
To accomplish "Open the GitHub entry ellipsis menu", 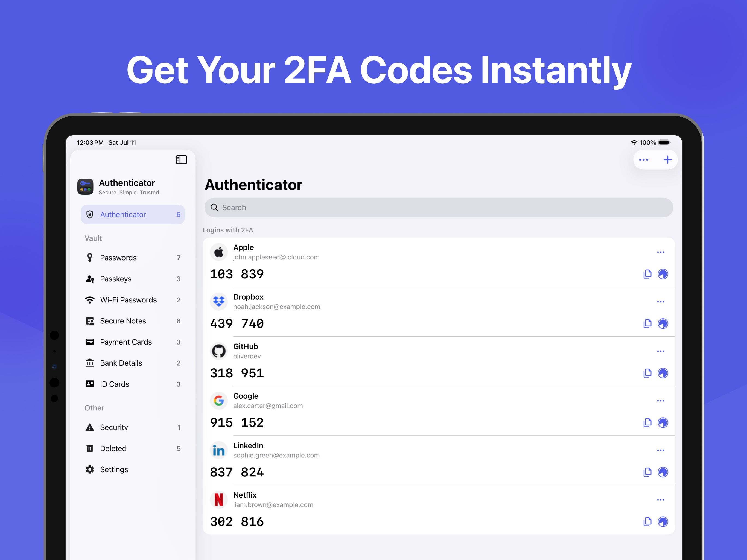I will tap(661, 351).
